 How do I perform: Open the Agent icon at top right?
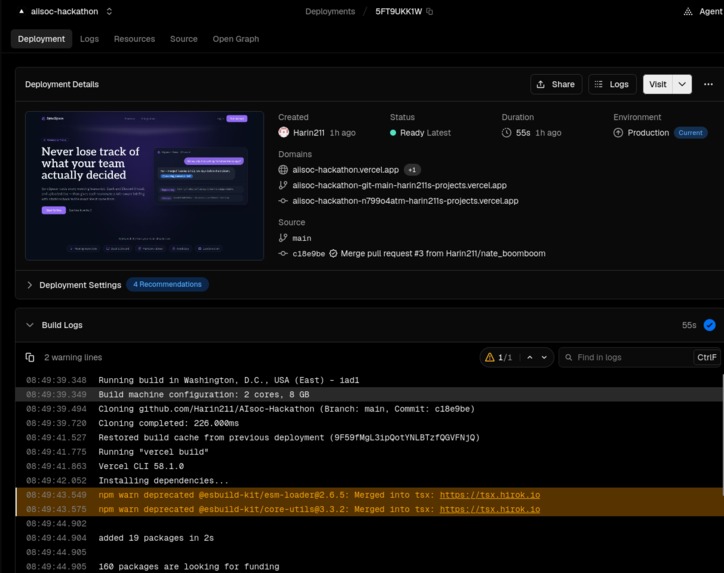point(688,12)
